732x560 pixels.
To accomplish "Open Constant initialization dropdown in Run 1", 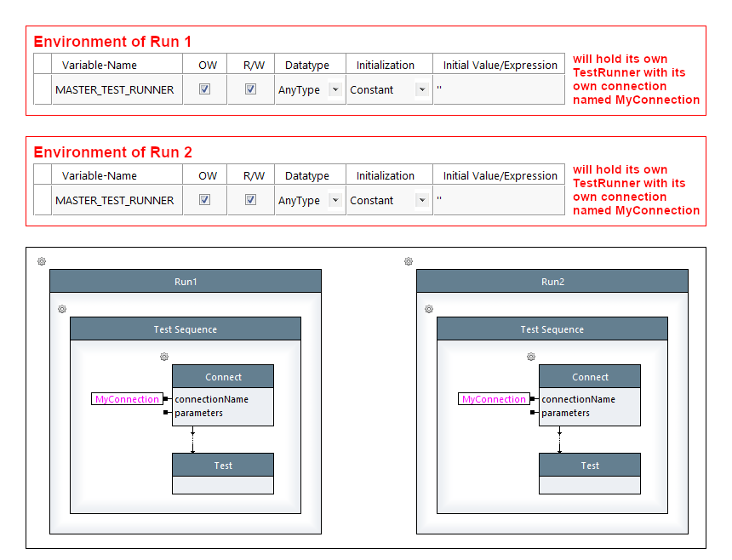I will tap(421, 89).
